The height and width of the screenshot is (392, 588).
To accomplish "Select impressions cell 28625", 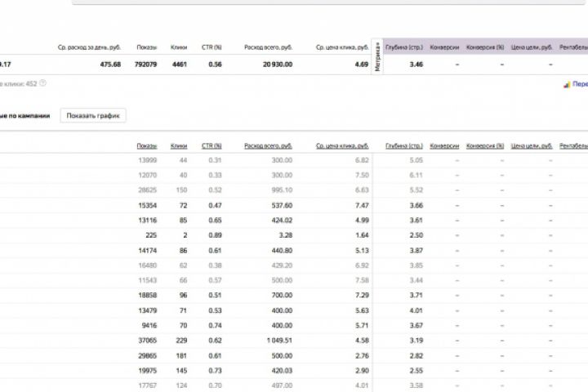I will (147, 190).
